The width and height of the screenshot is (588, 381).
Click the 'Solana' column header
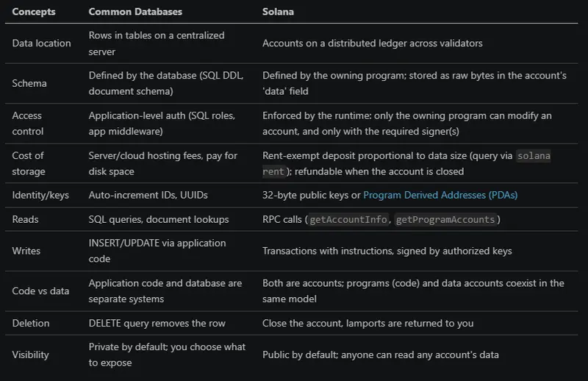[278, 12]
